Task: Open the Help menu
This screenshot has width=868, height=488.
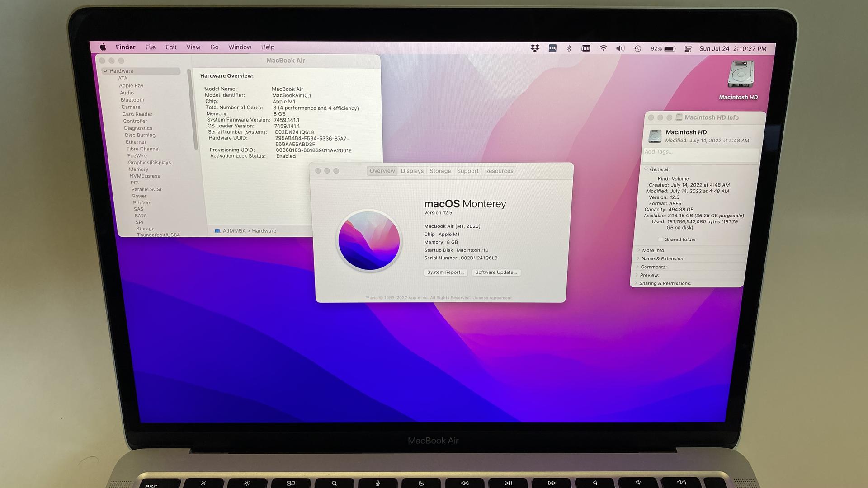Action: [268, 47]
